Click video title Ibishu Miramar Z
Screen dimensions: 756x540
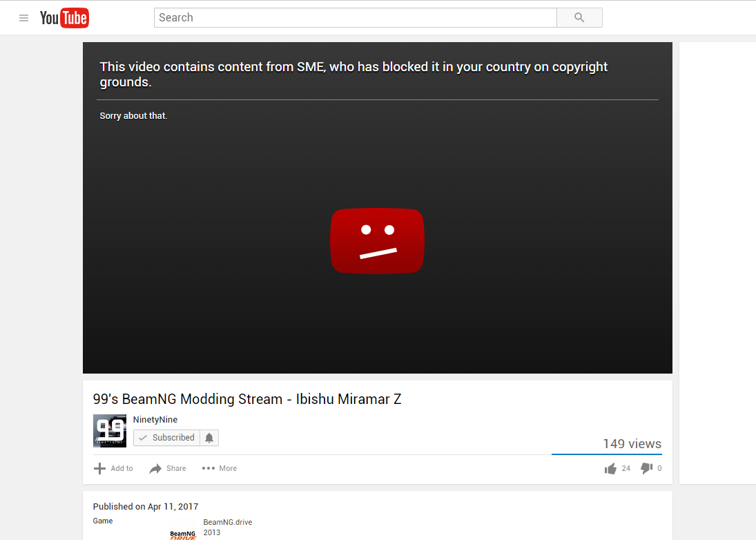click(x=247, y=399)
